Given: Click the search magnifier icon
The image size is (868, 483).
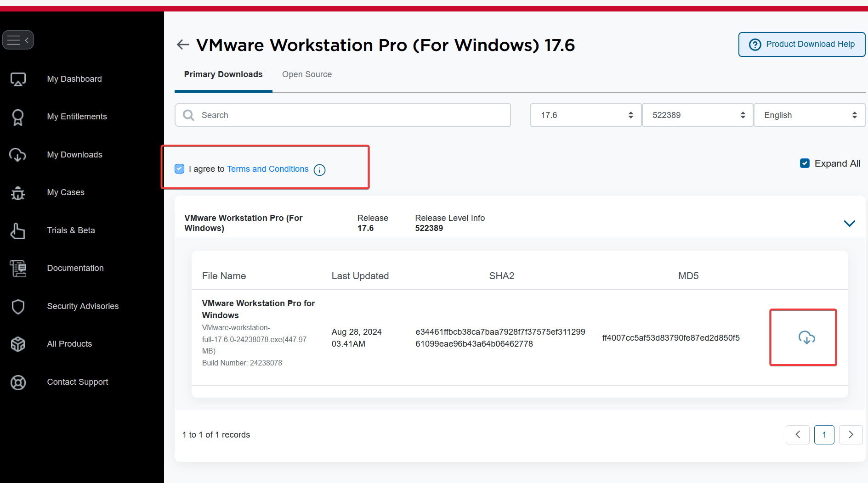Looking at the screenshot, I should point(188,115).
